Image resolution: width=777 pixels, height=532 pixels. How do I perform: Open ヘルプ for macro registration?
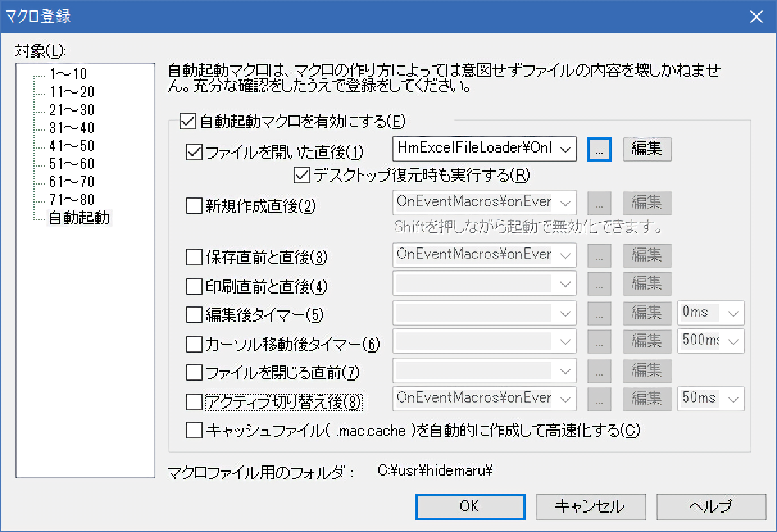(x=711, y=506)
